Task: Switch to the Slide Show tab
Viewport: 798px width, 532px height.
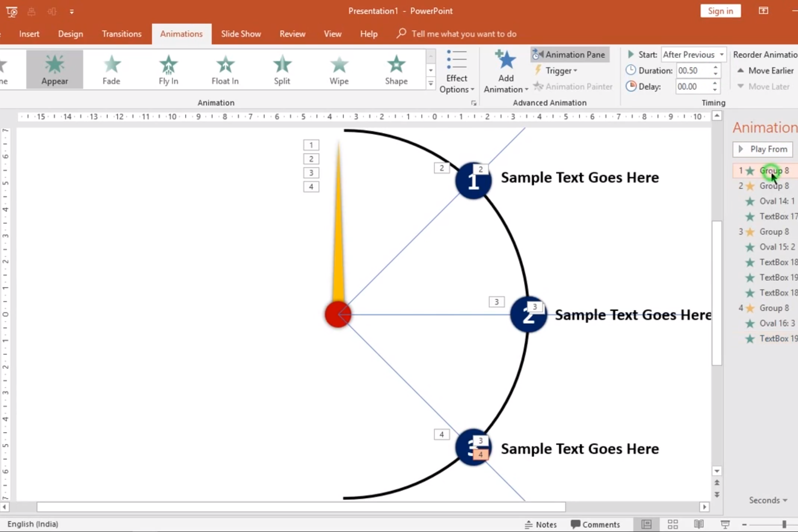Action: tap(241, 34)
